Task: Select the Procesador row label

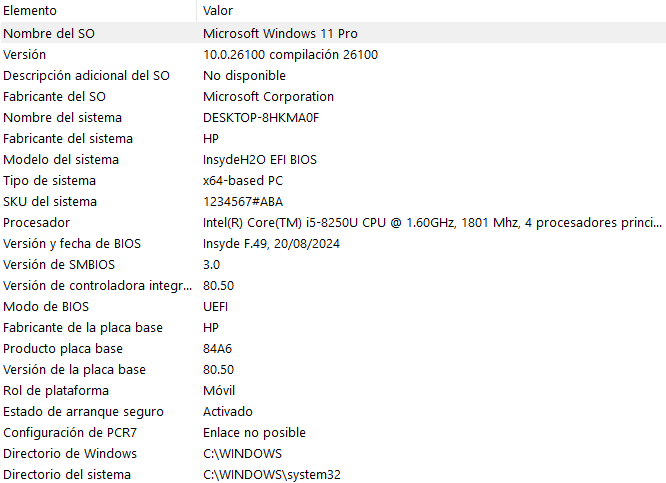Action: coord(37,223)
